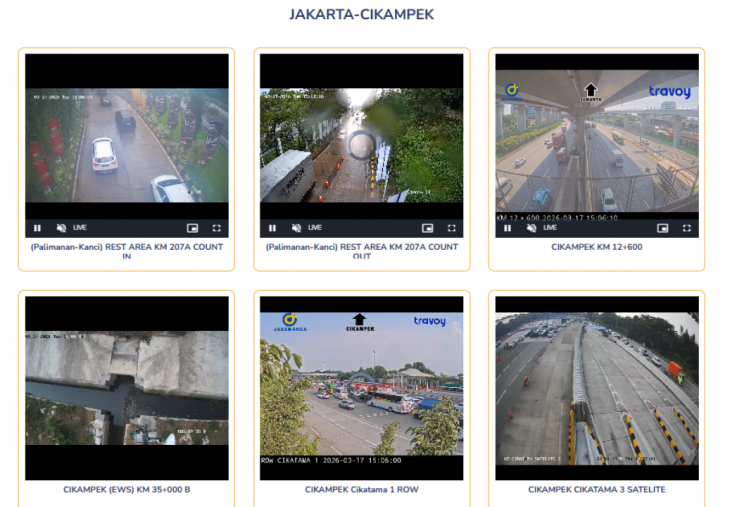750x507 pixels.
Task: Click the JAKARTA-CIKAMPEK heading
Action: point(362,14)
